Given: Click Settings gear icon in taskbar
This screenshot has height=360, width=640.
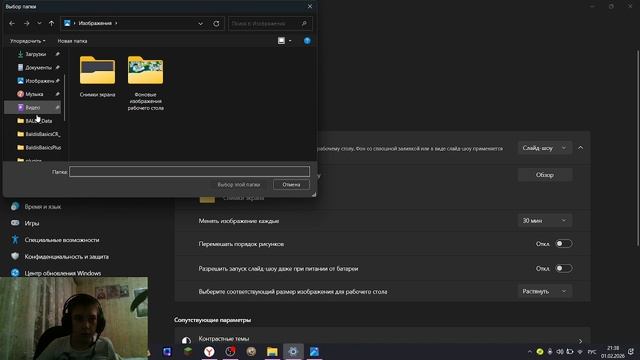Looking at the screenshot, I should 293,351.
